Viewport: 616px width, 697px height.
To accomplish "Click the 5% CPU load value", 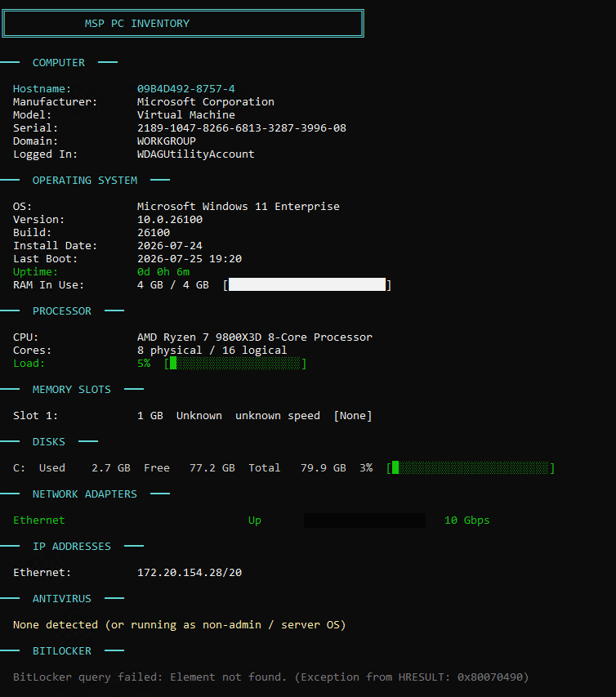I will 144,364.
